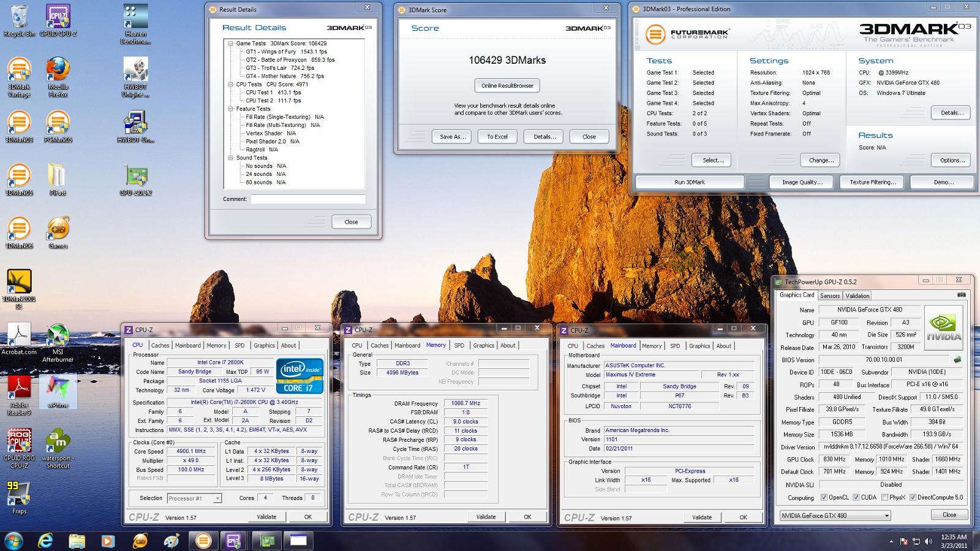Launch MSI Afterburner desktop icon
The image size is (980, 551).
coord(58,343)
